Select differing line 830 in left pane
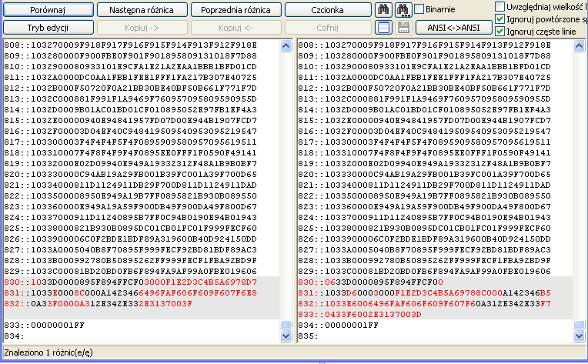The image size is (588, 364). click(131, 282)
